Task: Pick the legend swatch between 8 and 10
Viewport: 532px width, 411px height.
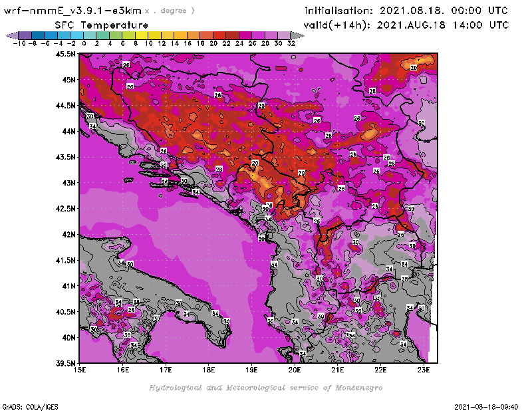Action: coord(142,35)
